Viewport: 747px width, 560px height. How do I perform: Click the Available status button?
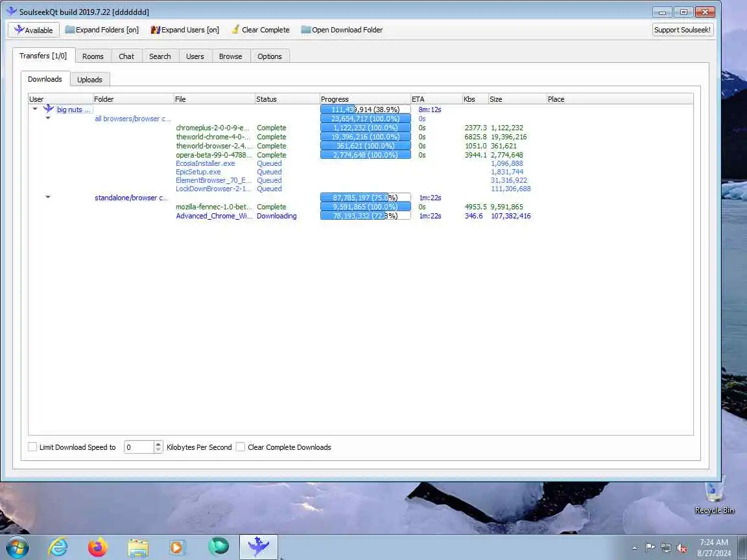click(x=33, y=30)
